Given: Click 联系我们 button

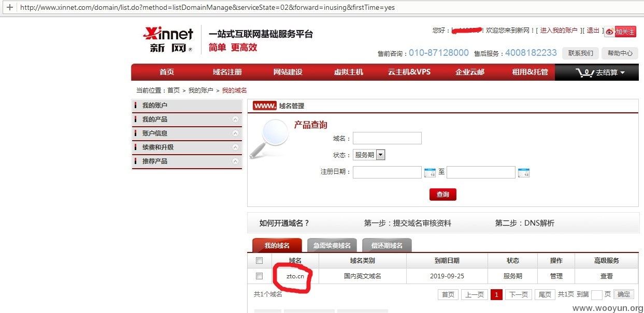Looking at the screenshot, I should coord(581,53).
